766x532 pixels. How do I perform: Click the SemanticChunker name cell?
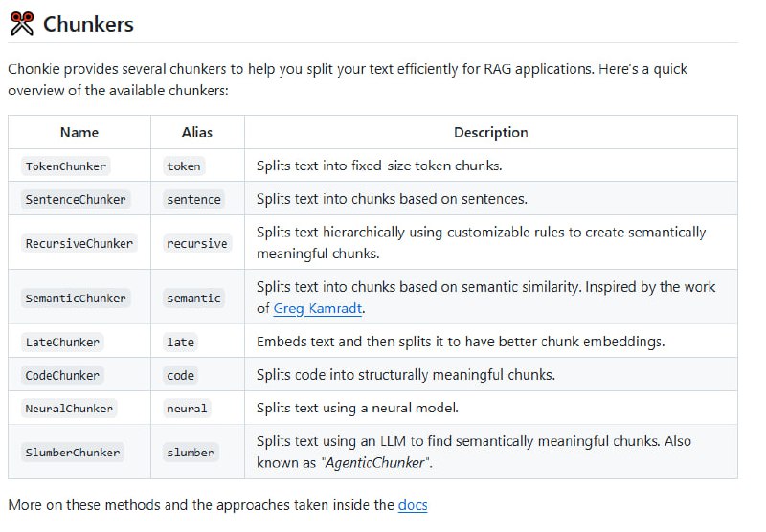point(76,298)
